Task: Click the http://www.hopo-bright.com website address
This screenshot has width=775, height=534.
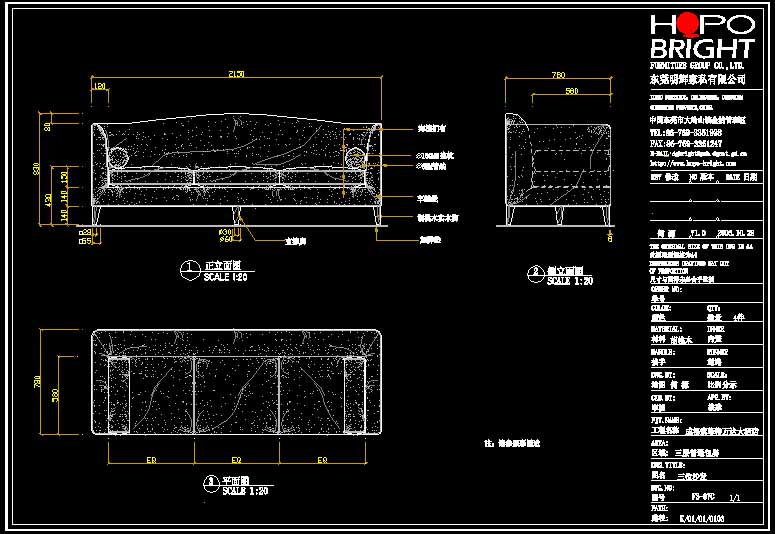Action: (x=693, y=163)
